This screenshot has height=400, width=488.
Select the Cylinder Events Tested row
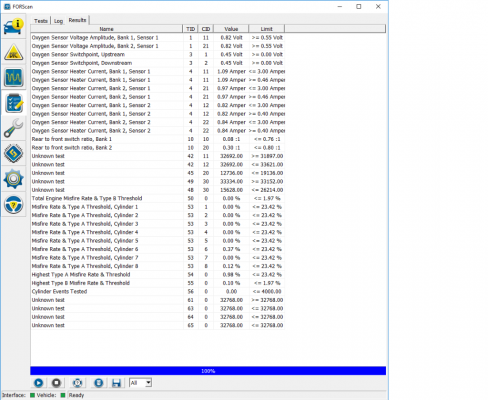tap(158, 291)
